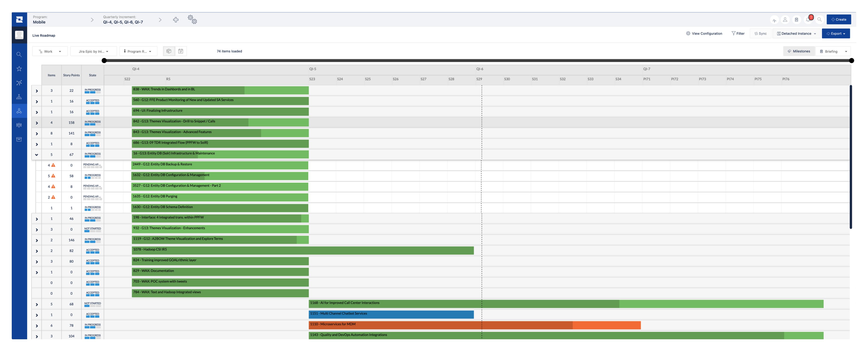Open the Jira Epic by Ini... dropdown

click(x=93, y=51)
